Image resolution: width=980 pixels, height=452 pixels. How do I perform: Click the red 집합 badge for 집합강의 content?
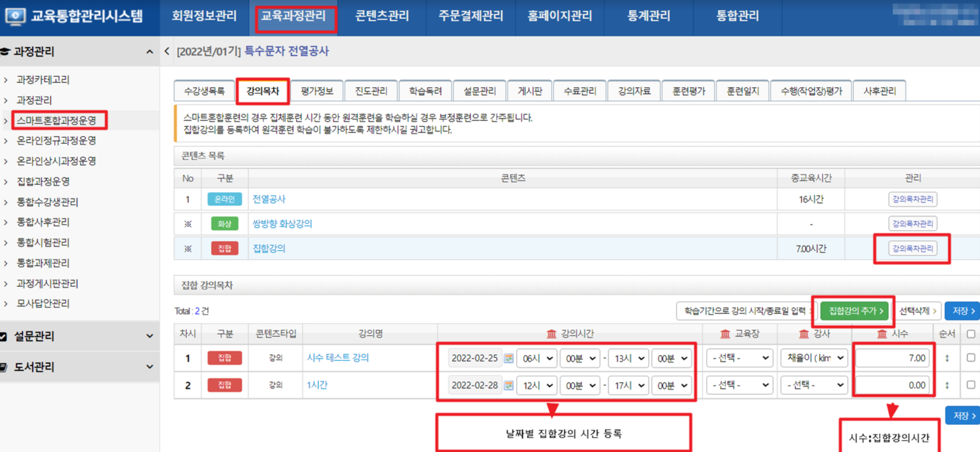pyautogui.click(x=224, y=249)
